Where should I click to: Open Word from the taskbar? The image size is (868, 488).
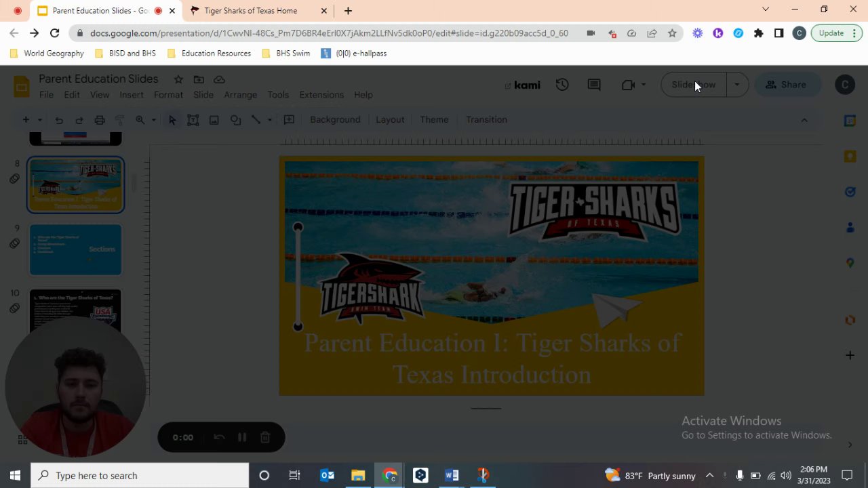pyautogui.click(x=452, y=476)
